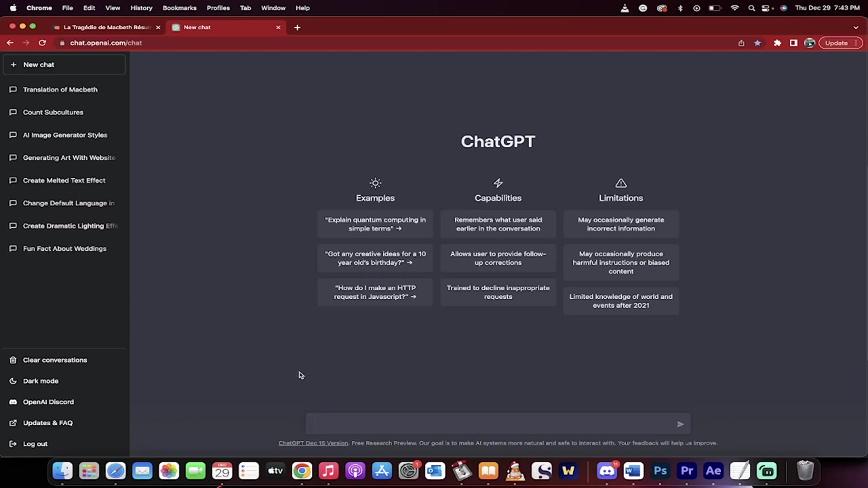Click the send message arrow icon
Screen dimensions: 868x488
pyautogui.click(x=680, y=424)
